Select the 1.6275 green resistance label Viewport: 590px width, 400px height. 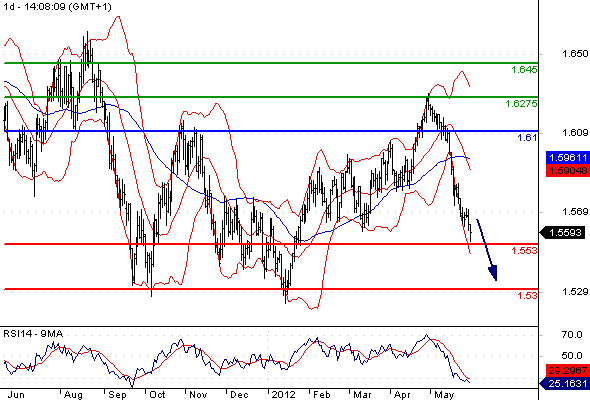tap(521, 103)
